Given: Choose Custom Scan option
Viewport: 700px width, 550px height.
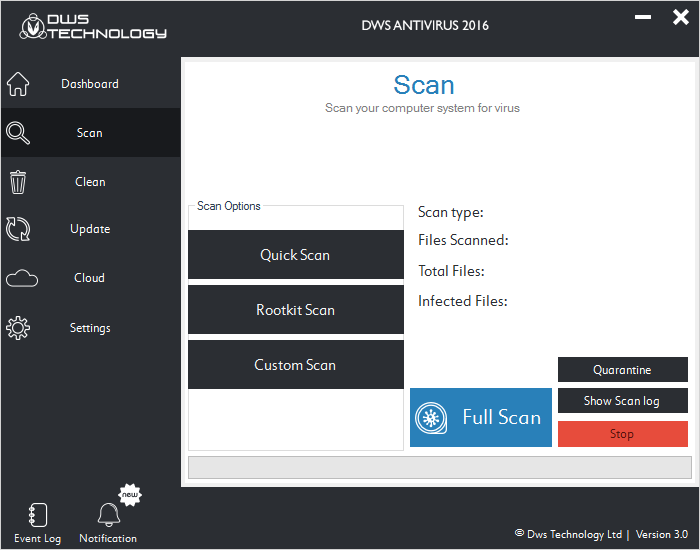Looking at the screenshot, I should [296, 365].
